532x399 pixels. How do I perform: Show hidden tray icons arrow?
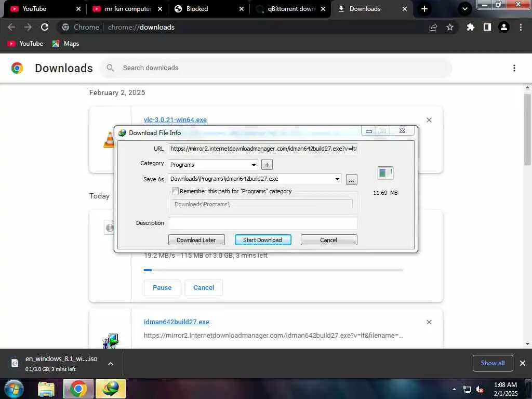(x=454, y=389)
